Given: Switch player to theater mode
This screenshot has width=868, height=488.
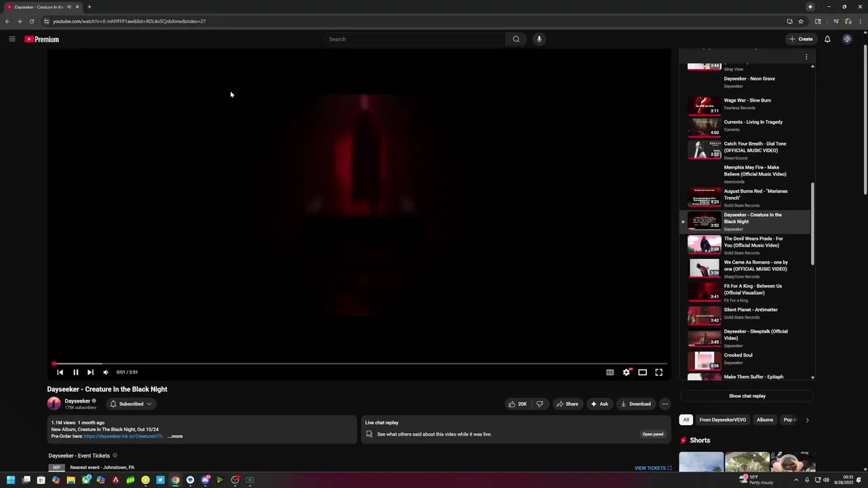Looking at the screenshot, I should [x=642, y=372].
